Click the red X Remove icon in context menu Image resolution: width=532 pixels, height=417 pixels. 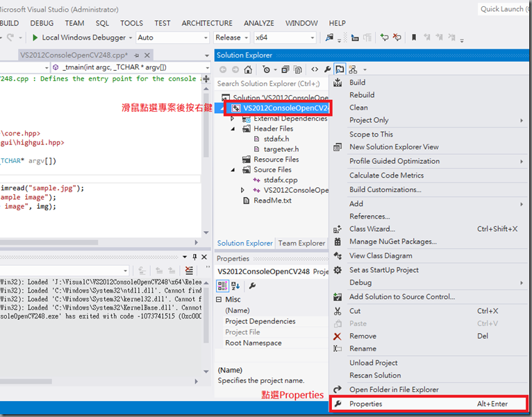point(338,337)
